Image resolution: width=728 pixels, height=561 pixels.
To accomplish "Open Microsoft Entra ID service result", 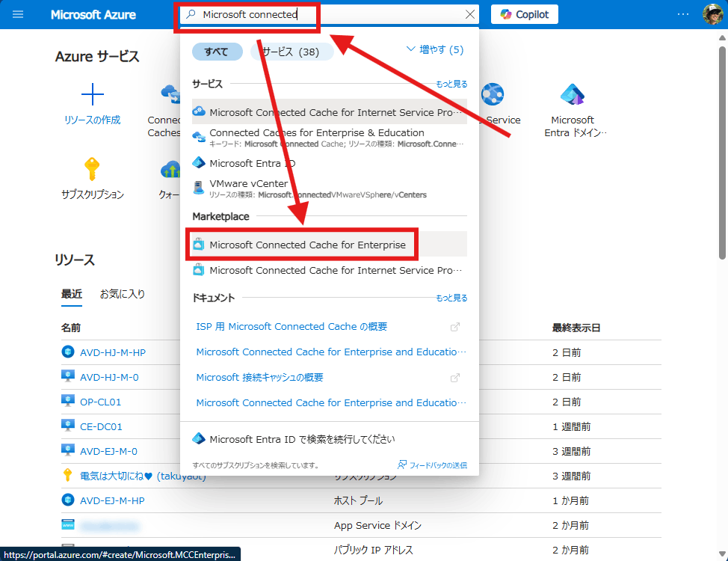I will [329, 163].
